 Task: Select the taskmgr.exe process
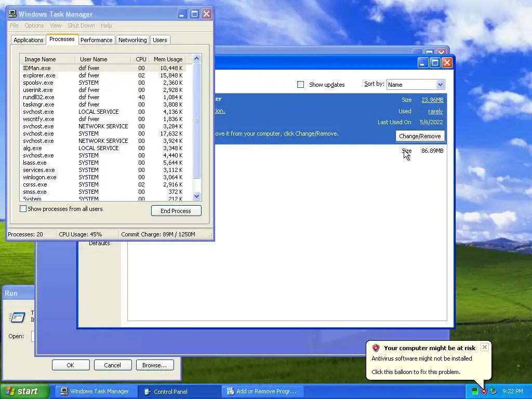coord(103,104)
